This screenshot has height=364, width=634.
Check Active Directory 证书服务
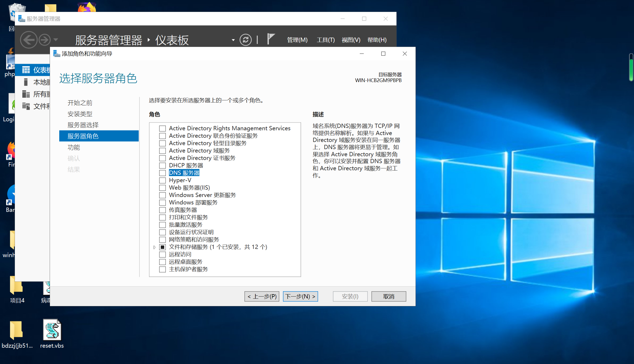(x=162, y=158)
